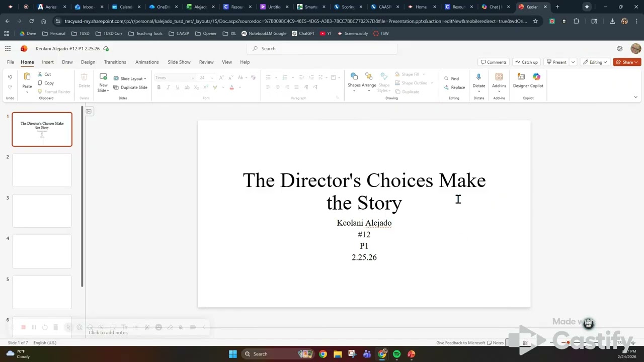Viewport: 644px width, 362px height.
Task: Click the Cut scissors command
Action: coord(44,74)
